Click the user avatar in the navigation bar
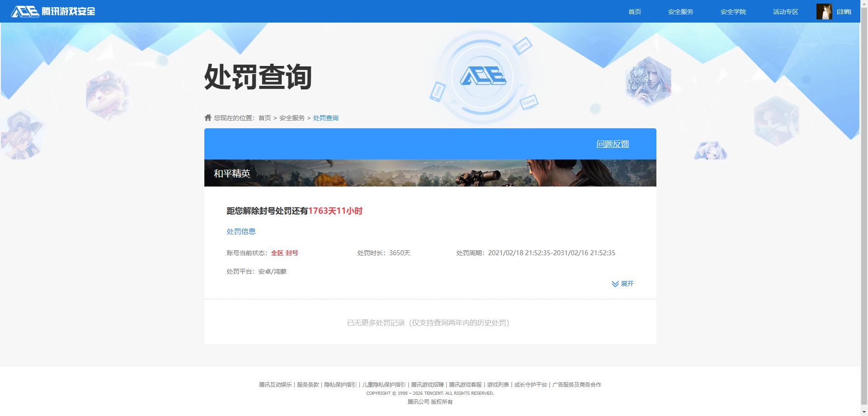Viewport: 868px width, 416px height. pyautogui.click(x=825, y=11)
